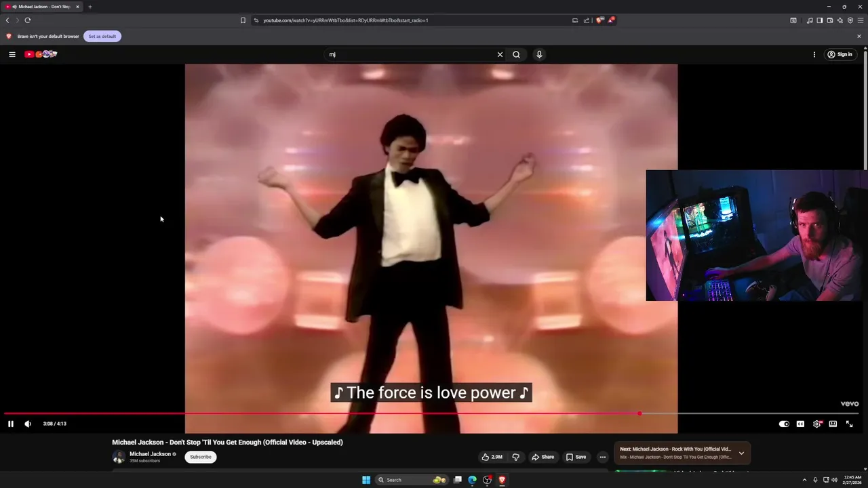Open YouTube settings three-dot menu
Screen dimensions: 868x488
tap(814, 54)
